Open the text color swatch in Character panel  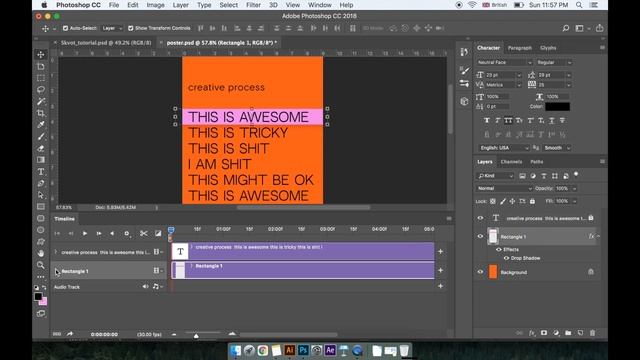point(557,107)
